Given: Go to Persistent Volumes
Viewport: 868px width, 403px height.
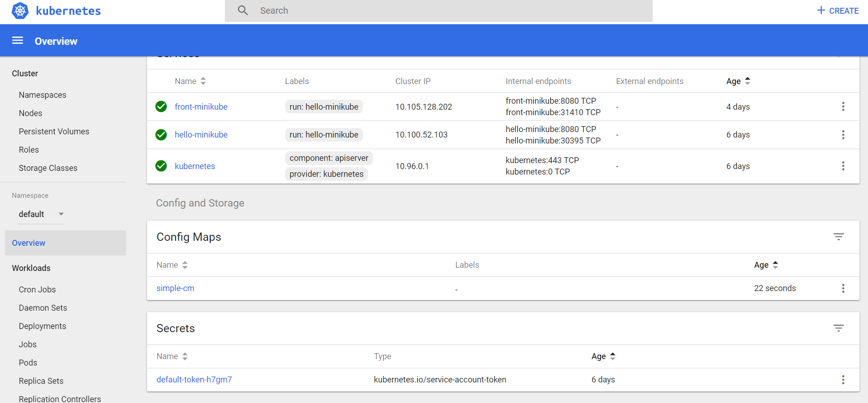Looking at the screenshot, I should pos(54,131).
